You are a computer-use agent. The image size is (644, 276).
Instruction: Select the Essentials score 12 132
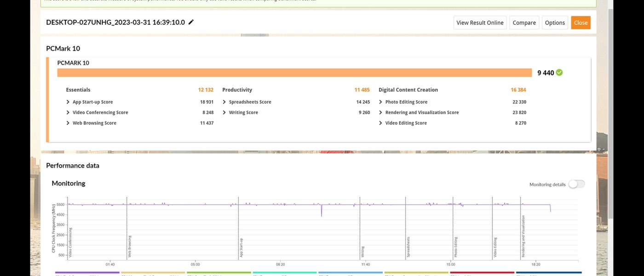tap(206, 90)
